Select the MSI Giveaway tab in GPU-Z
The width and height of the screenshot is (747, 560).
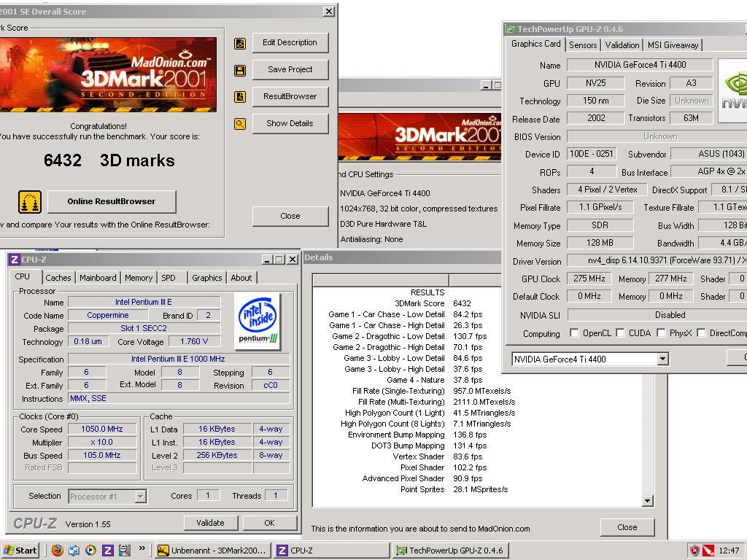pos(673,44)
